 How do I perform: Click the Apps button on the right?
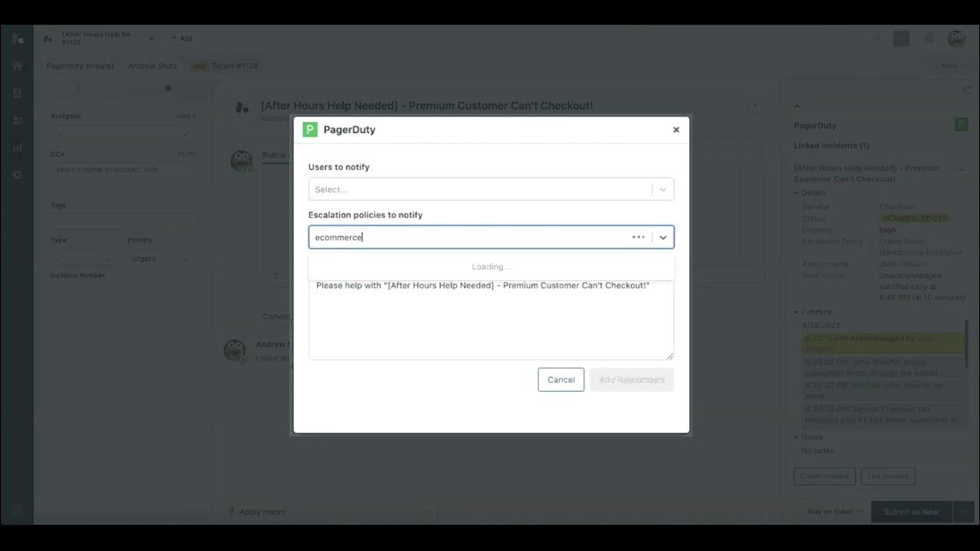[x=949, y=66]
